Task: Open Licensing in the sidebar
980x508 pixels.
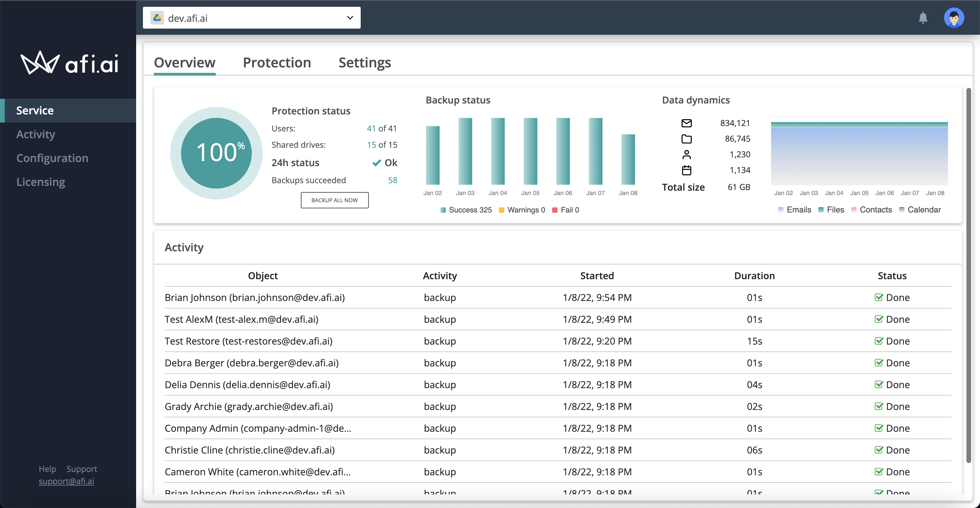Action: tap(41, 182)
